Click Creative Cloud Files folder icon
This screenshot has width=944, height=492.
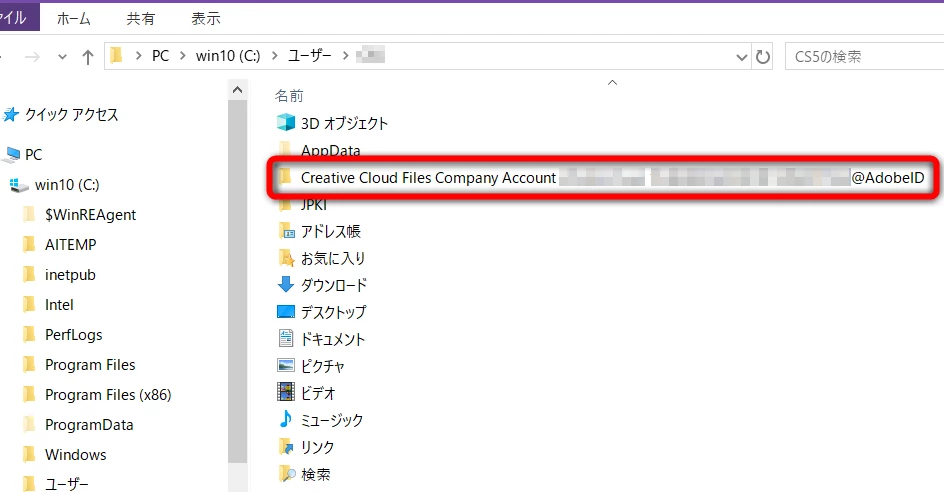[285, 177]
